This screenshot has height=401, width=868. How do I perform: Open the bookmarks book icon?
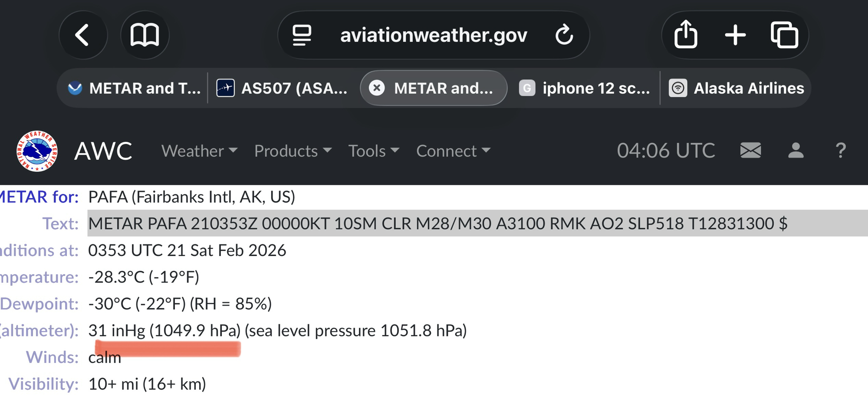145,35
